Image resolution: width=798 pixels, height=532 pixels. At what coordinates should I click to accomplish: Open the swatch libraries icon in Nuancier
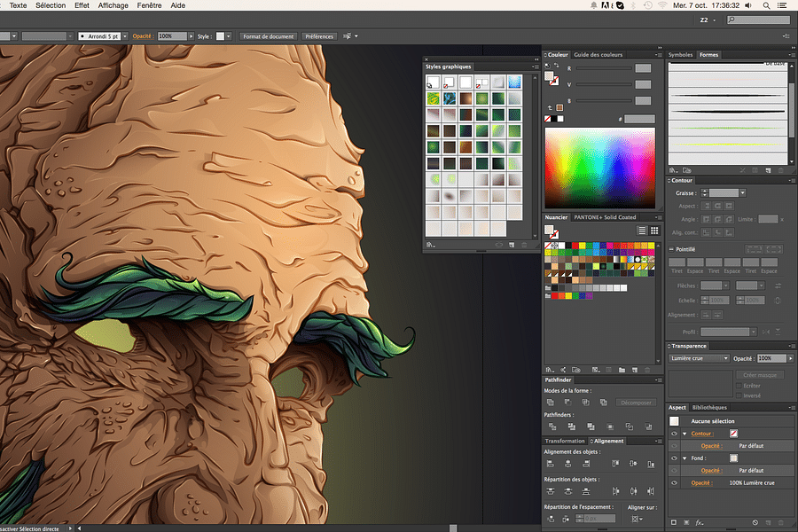[548, 369]
